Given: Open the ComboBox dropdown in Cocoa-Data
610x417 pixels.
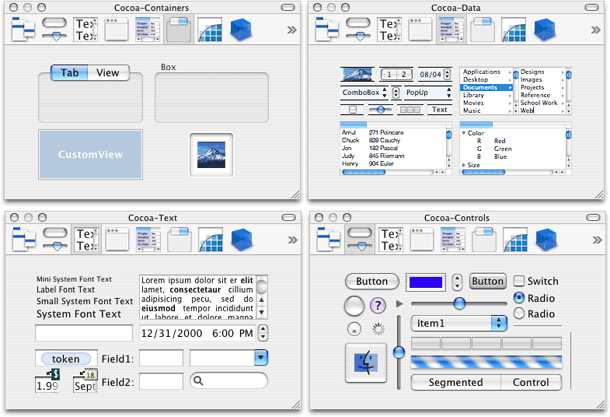Looking at the screenshot, I should [x=384, y=93].
